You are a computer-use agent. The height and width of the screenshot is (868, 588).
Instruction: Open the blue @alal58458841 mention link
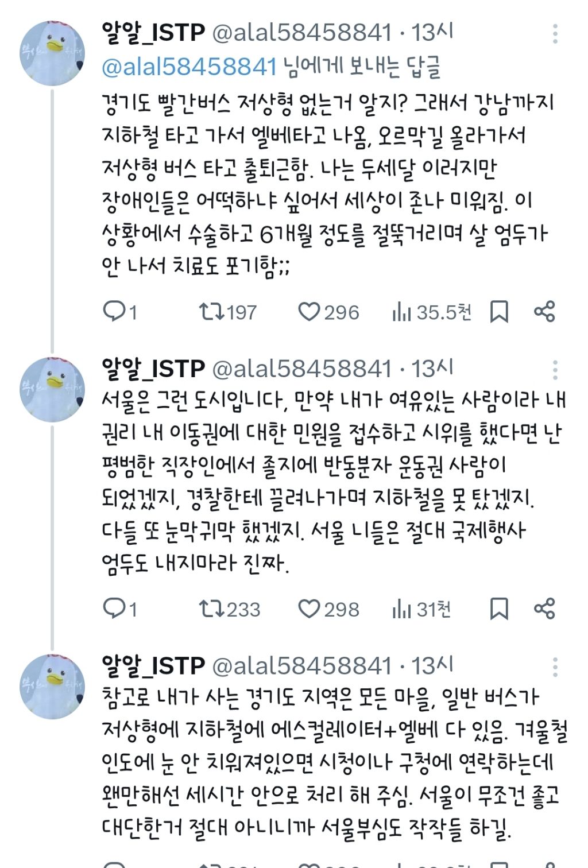pyautogui.click(x=189, y=67)
